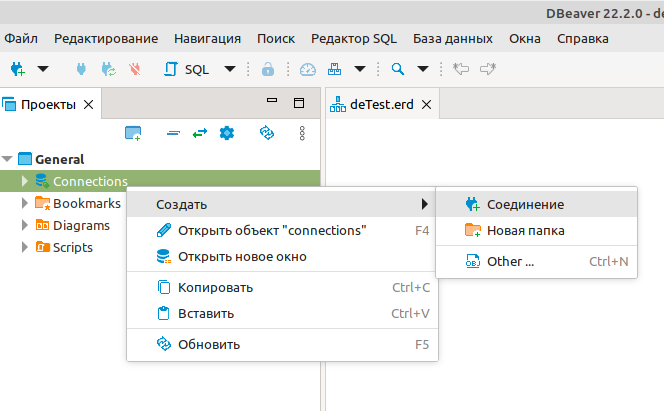Click collapse all icon in Projects panel
664x411 pixels.
[x=173, y=132]
